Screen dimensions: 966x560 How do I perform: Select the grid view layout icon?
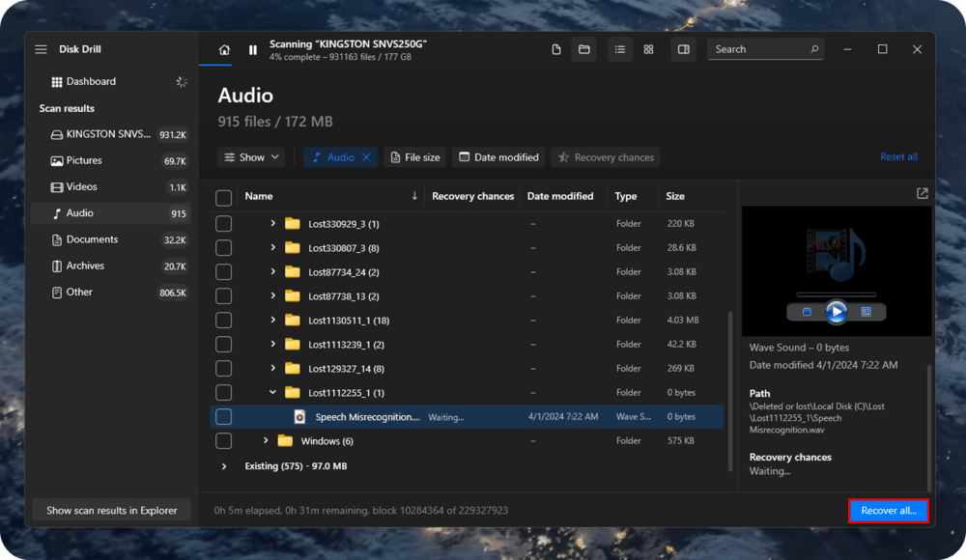[x=648, y=50]
